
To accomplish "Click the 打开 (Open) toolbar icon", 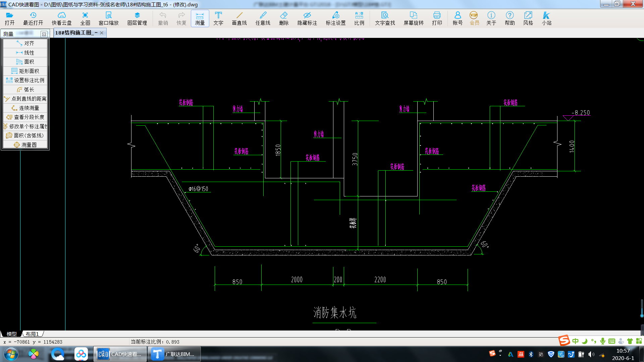I will tap(10, 18).
